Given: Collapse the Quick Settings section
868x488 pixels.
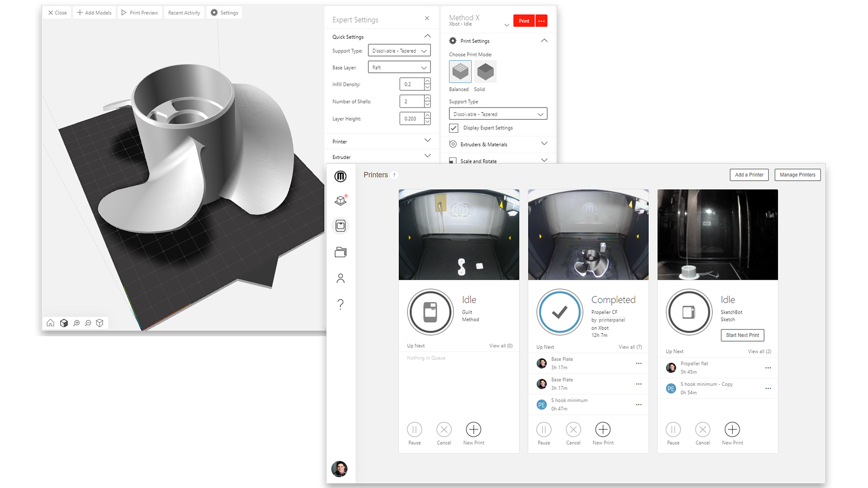Looking at the screenshot, I should click(427, 36).
